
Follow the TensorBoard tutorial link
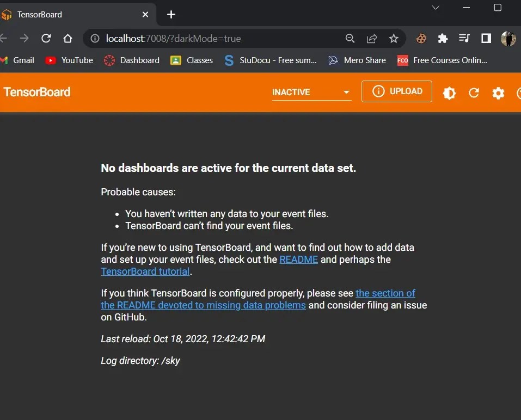[144, 271]
